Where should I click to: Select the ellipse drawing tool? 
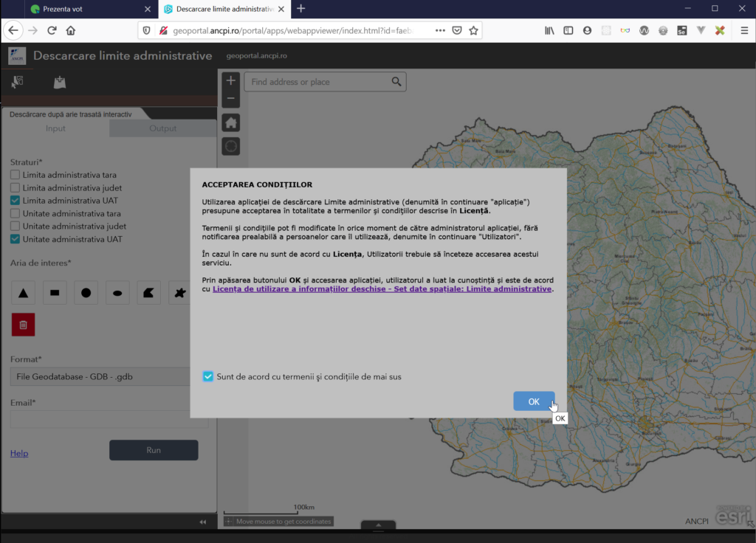[x=117, y=293]
